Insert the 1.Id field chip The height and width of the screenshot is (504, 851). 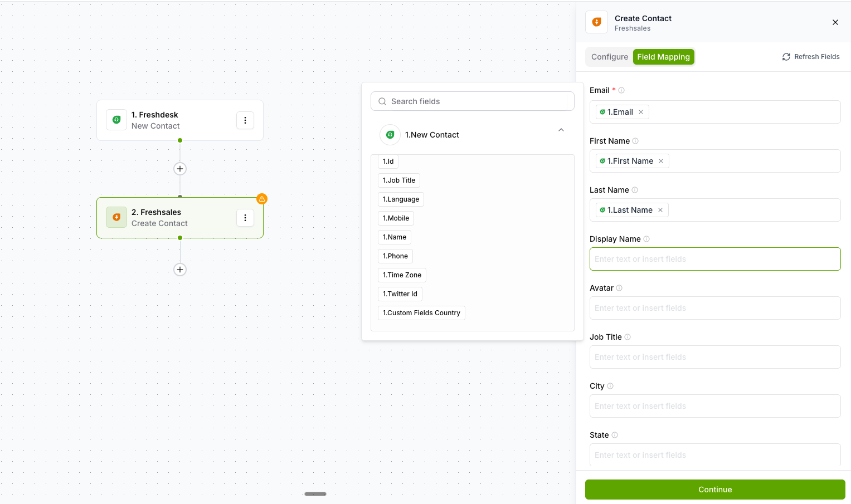pyautogui.click(x=388, y=162)
